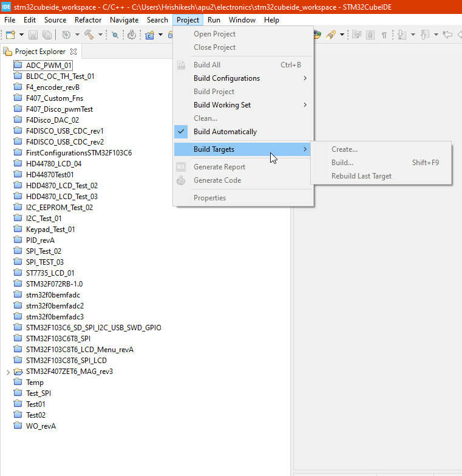Open dropdown next to hammer icon
Screen dimensions: 462x476
100,35
